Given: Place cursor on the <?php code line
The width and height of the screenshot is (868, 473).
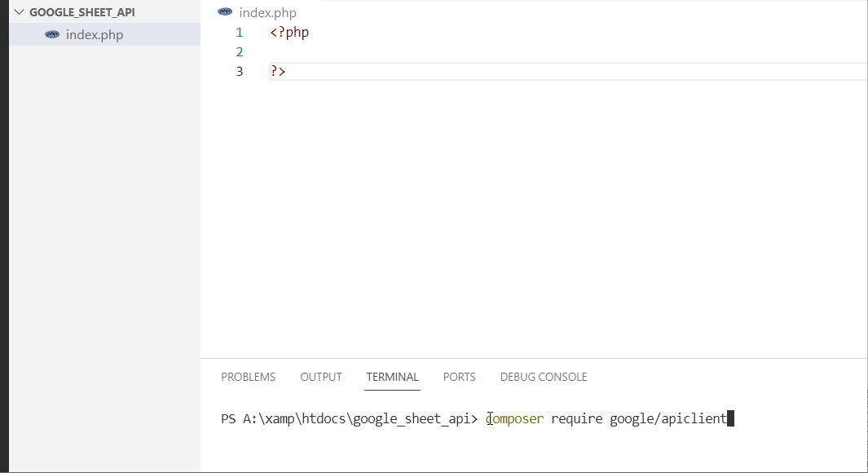Looking at the screenshot, I should pos(289,32).
